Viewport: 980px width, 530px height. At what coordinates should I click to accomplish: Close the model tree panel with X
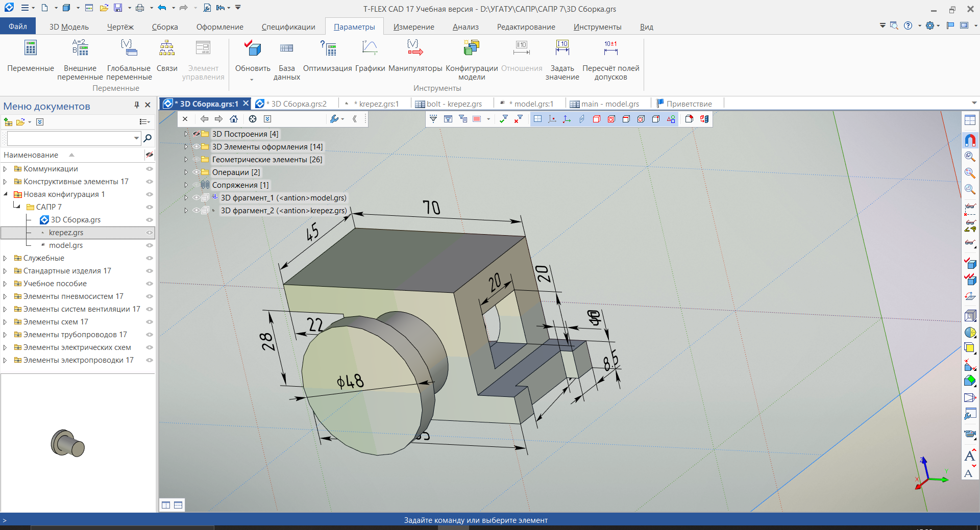tap(185, 119)
